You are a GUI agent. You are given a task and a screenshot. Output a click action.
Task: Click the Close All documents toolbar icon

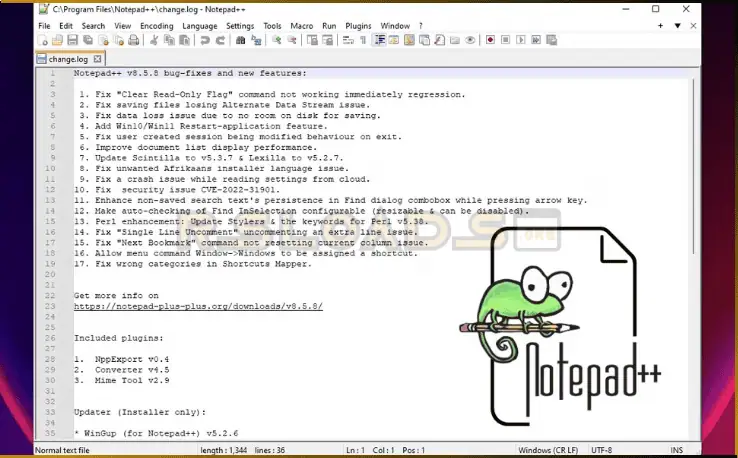(119, 40)
